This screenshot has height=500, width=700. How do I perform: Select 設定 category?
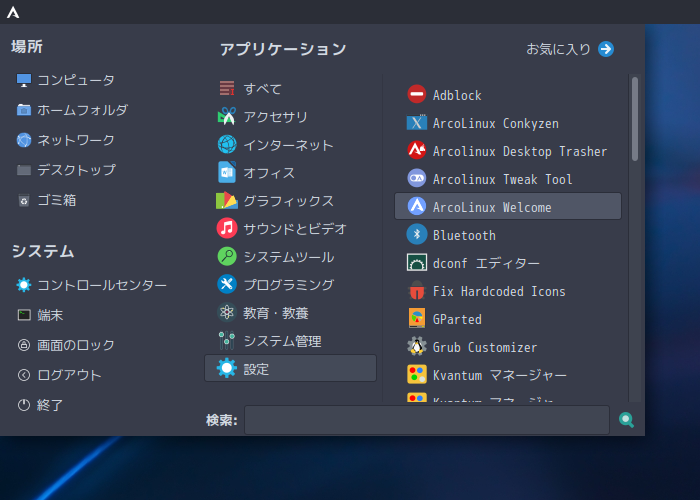(290, 368)
